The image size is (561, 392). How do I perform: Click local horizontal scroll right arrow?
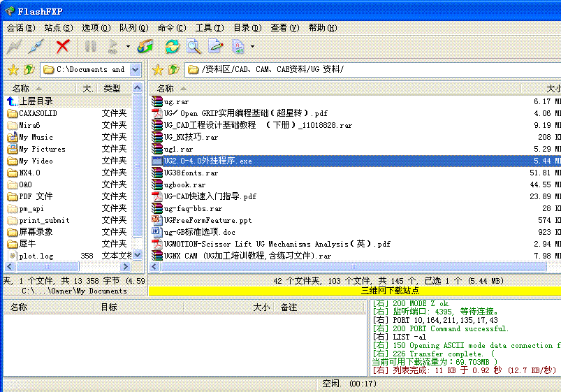[x=125, y=266]
